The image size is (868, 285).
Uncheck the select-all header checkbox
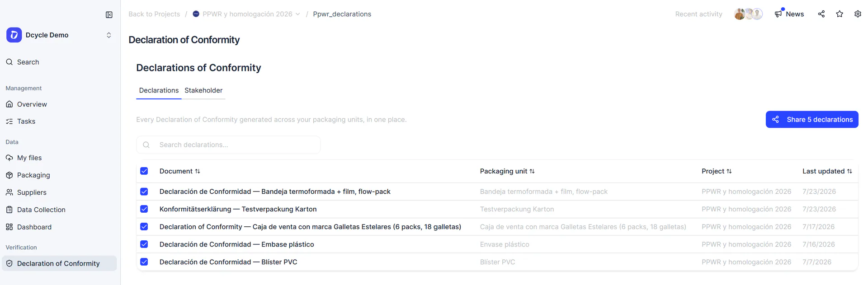144,171
